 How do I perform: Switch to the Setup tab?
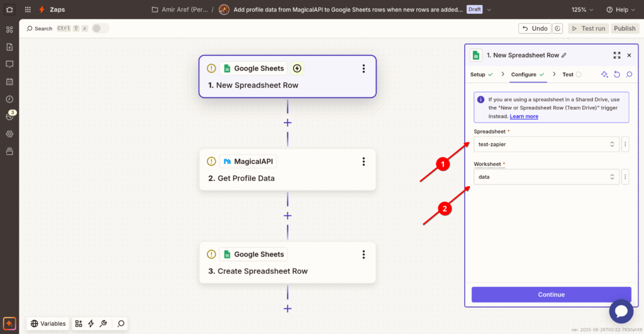pos(481,74)
